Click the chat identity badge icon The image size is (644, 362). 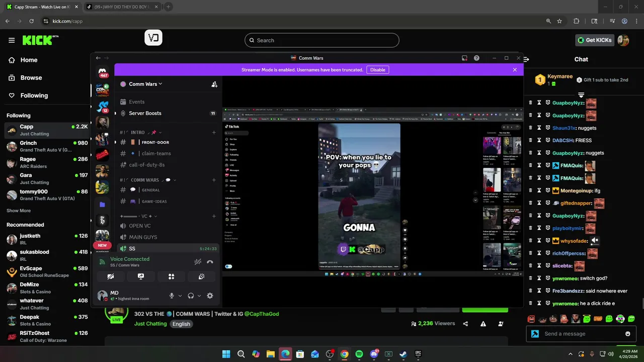click(x=535, y=334)
